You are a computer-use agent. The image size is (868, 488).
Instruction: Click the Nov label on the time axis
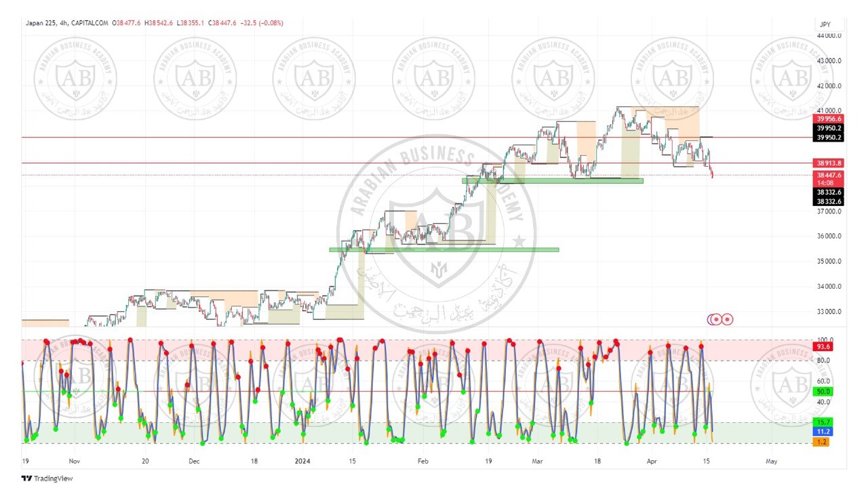tap(75, 461)
